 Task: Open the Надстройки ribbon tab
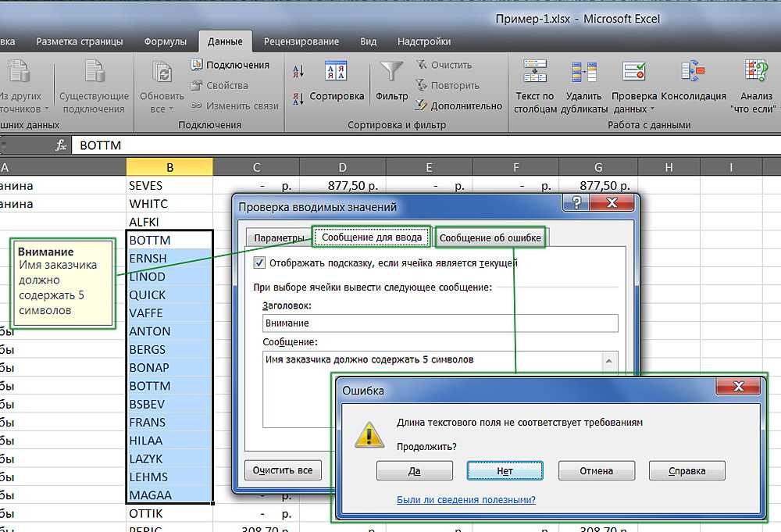point(424,41)
